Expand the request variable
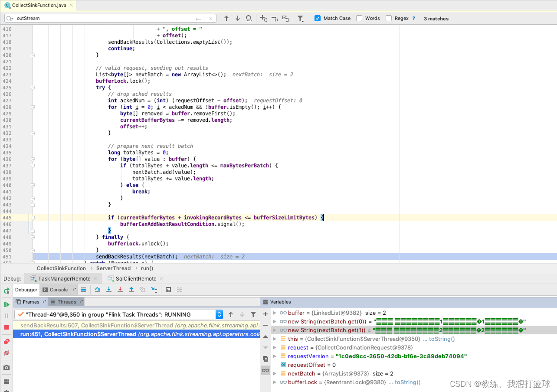This screenshot has height=392, width=557. click(x=275, y=347)
